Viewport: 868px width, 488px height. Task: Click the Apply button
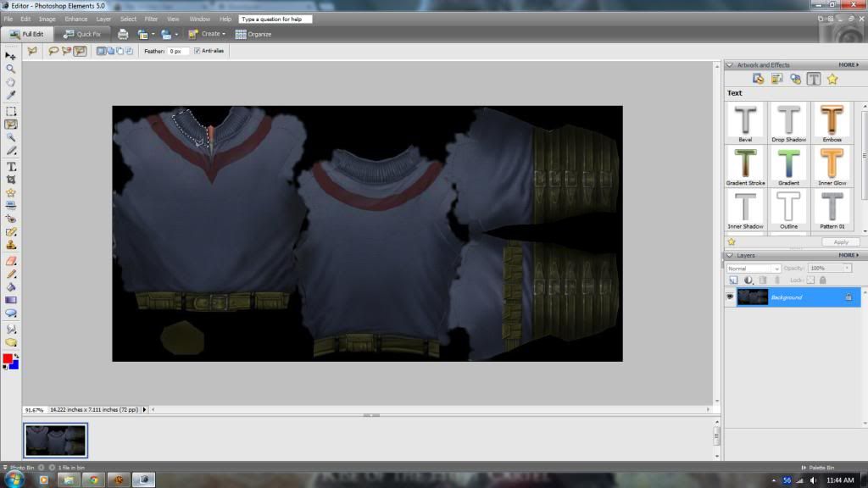coord(841,242)
